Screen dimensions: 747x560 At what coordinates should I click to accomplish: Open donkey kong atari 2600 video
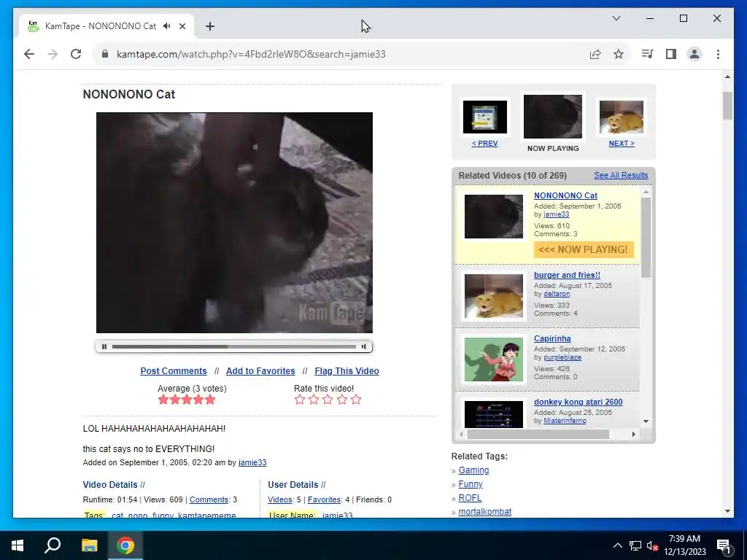tap(578, 402)
